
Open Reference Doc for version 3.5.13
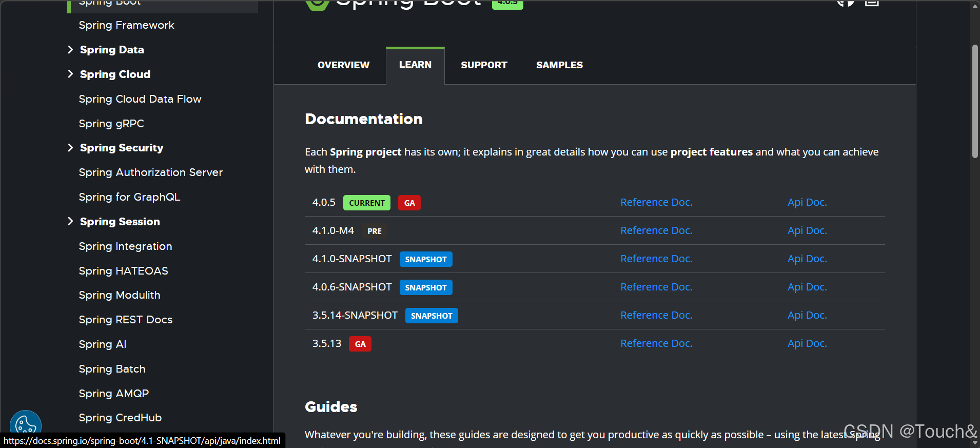pyautogui.click(x=656, y=343)
